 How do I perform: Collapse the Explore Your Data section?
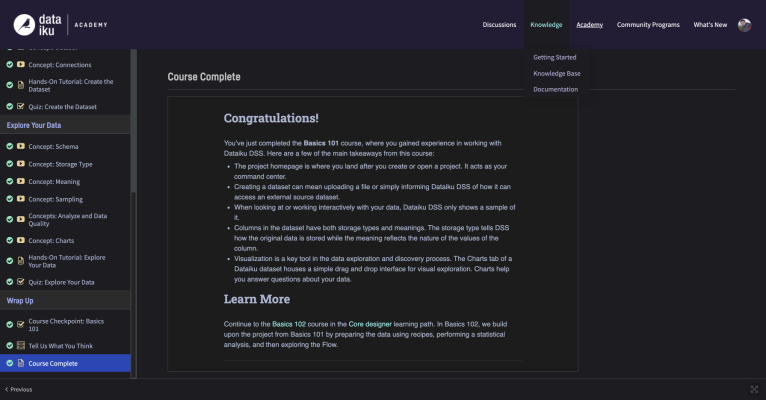[x=65, y=125]
